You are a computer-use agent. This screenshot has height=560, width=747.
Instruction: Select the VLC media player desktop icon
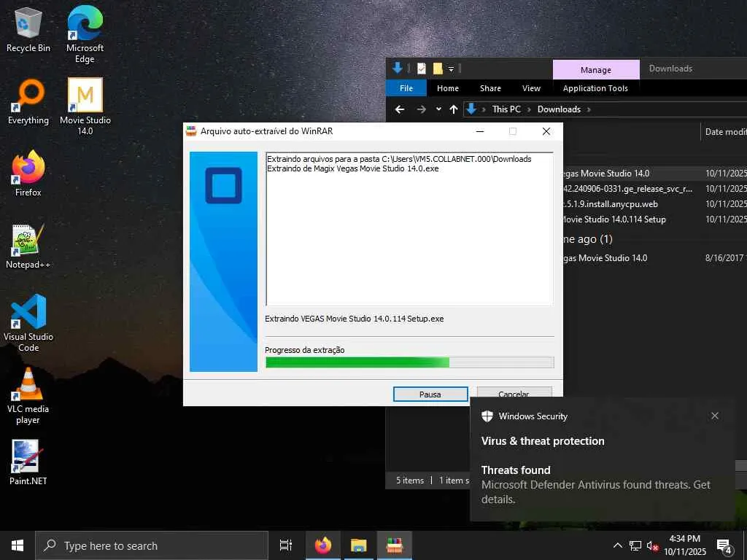(28, 396)
